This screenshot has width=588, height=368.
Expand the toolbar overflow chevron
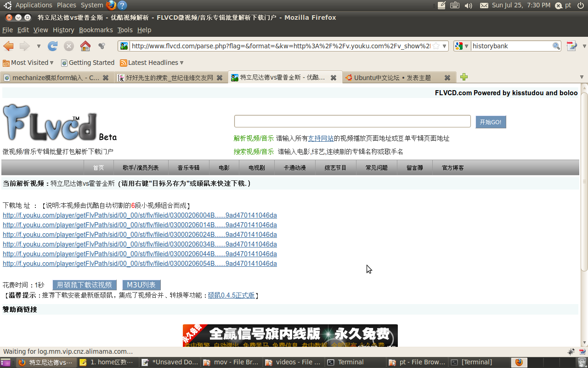point(584,46)
